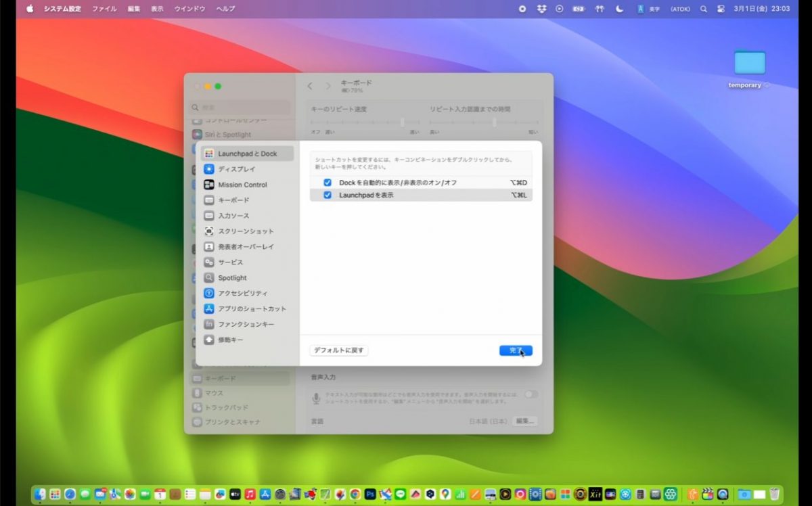Image resolution: width=812 pixels, height=506 pixels.
Task: Open the ATOK input menu
Action: click(680, 9)
